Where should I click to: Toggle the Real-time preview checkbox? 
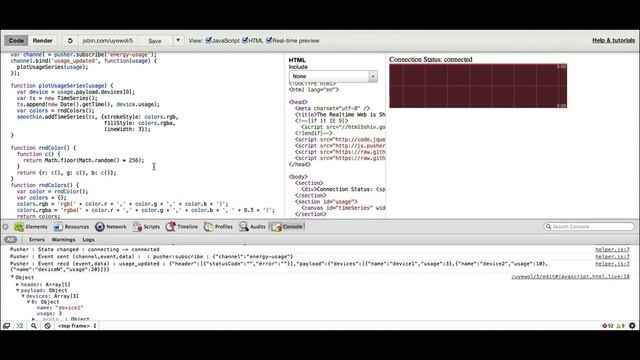coord(269,40)
